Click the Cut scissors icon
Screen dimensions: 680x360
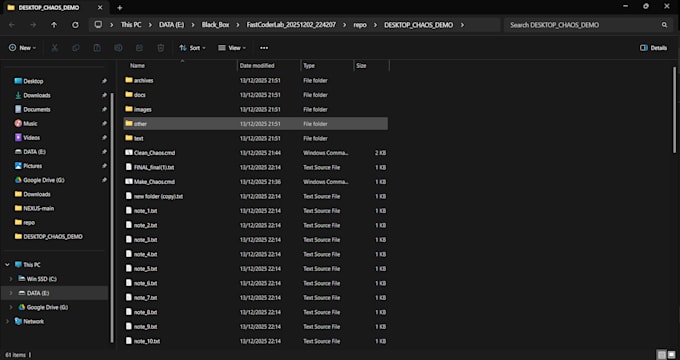click(x=55, y=48)
